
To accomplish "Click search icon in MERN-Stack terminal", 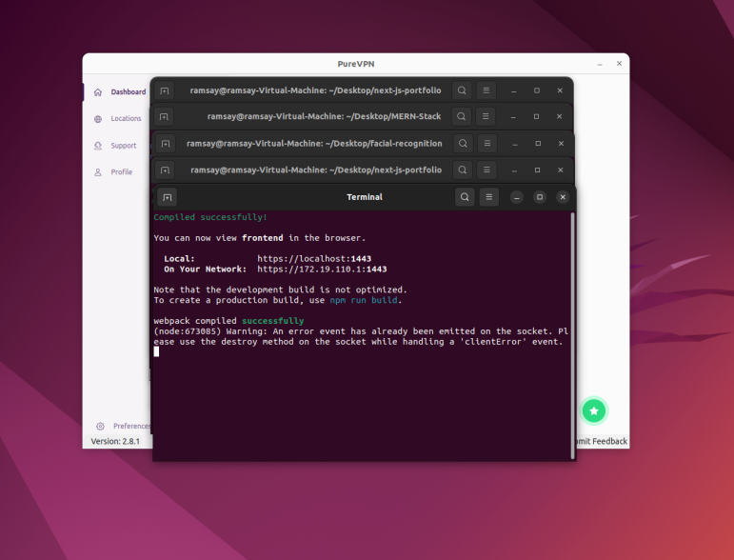I will (462, 117).
